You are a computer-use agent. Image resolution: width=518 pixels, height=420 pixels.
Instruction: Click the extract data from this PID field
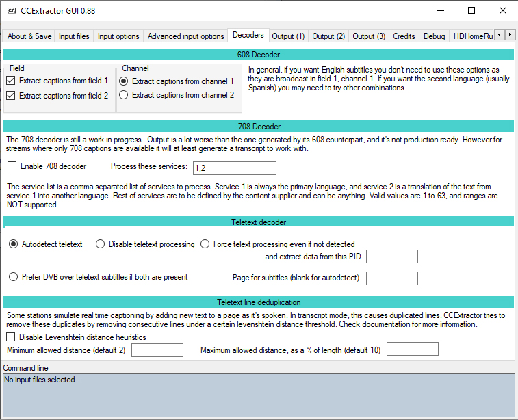pos(392,257)
